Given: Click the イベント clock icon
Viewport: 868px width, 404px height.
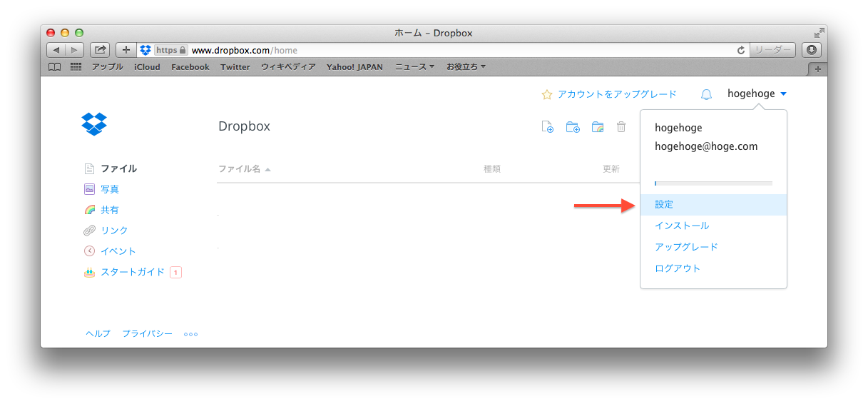Looking at the screenshot, I should coord(89,251).
